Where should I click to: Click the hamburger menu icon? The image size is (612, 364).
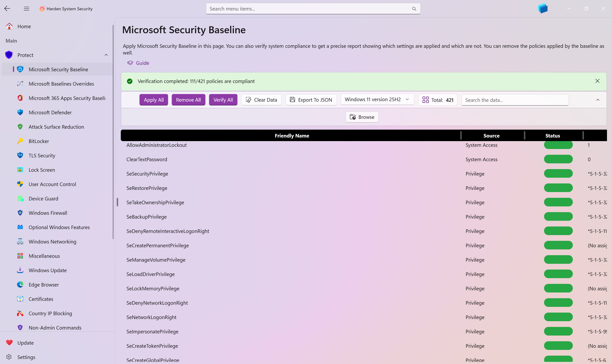(x=27, y=9)
